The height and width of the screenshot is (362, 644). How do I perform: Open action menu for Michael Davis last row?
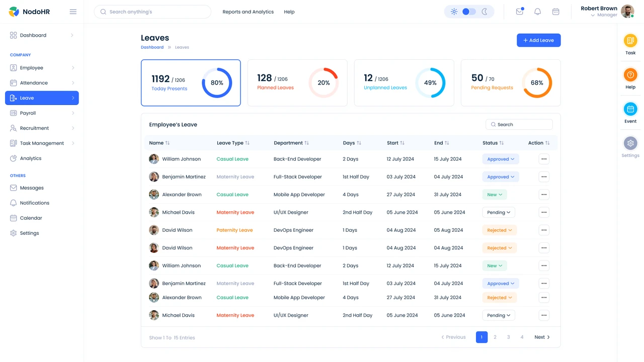[544, 316]
